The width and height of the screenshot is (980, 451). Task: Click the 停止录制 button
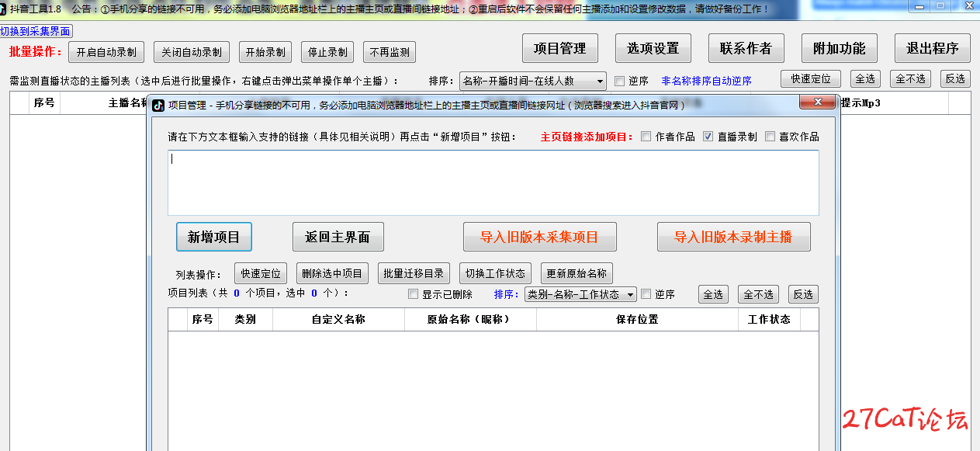coord(327,52)
